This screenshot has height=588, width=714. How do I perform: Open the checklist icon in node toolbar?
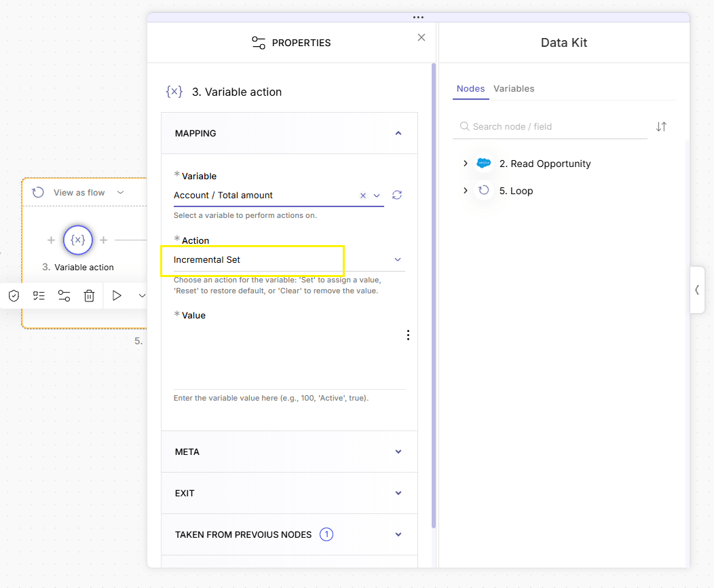[39, 295]
